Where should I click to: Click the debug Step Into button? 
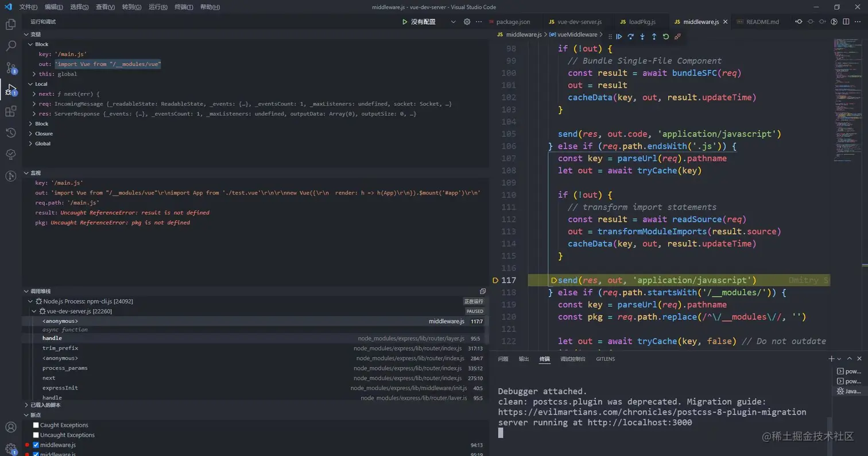(x=642, y=36)
